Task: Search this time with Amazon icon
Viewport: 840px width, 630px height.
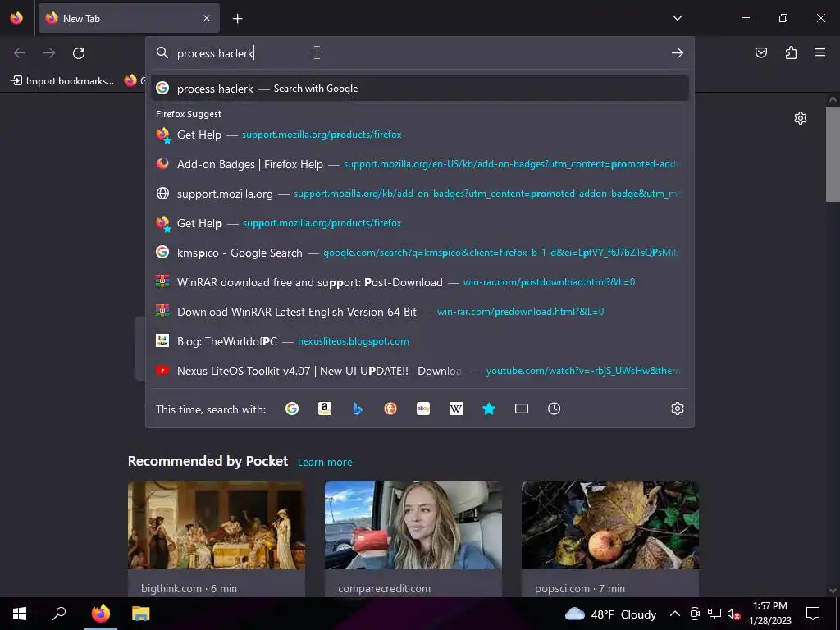Action: (325, 409)
